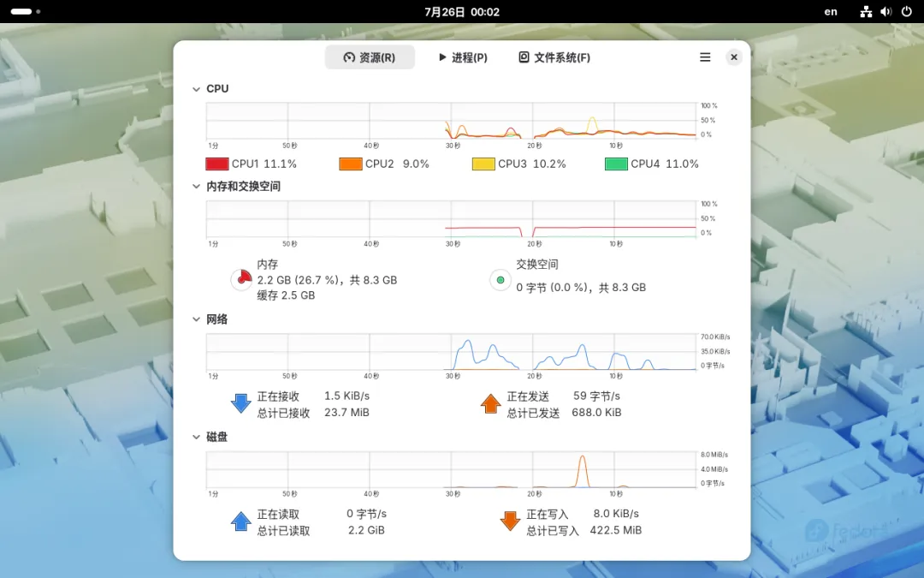Image resolution: width=924 pixels, height=578 pixels.
Task: Click the power icon in top bar
Action: tap(907, 12)
